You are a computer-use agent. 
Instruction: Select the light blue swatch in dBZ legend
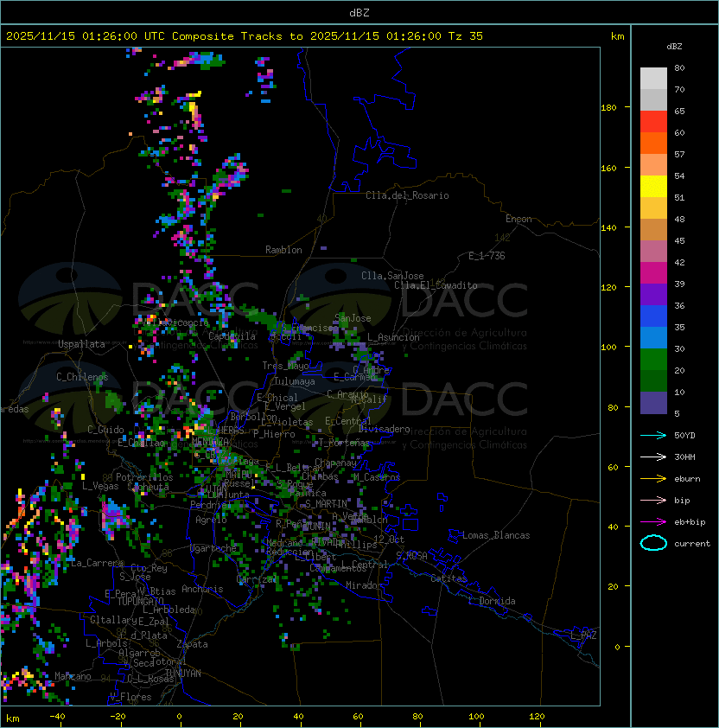pos(653,337)
